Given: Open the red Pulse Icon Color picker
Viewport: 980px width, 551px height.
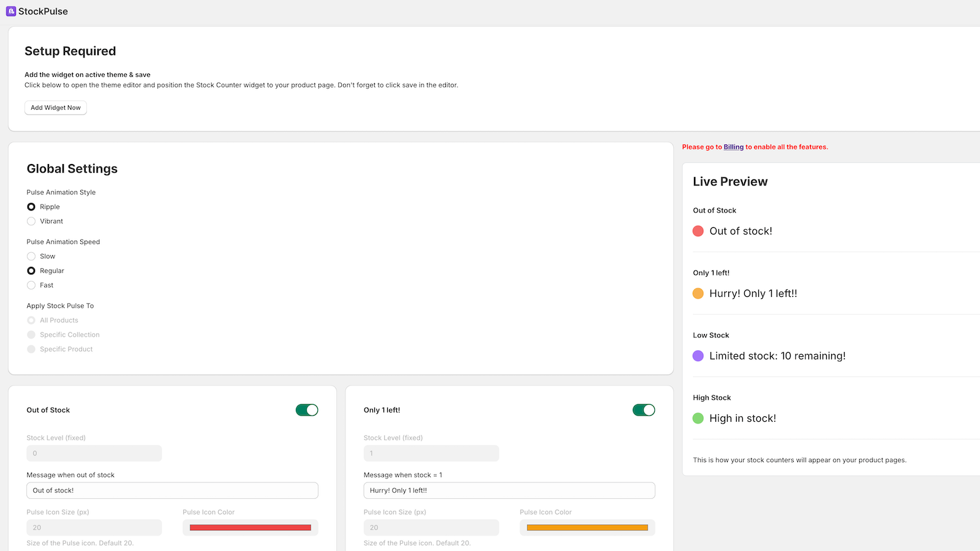Looking at the screenshot, I should click(250, 527).
